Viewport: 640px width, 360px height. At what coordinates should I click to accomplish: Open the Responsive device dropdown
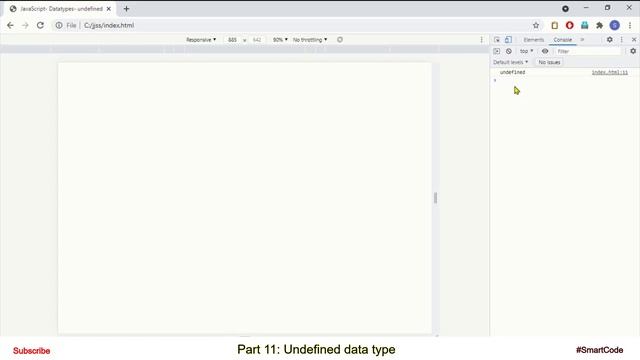coord(201,40)
